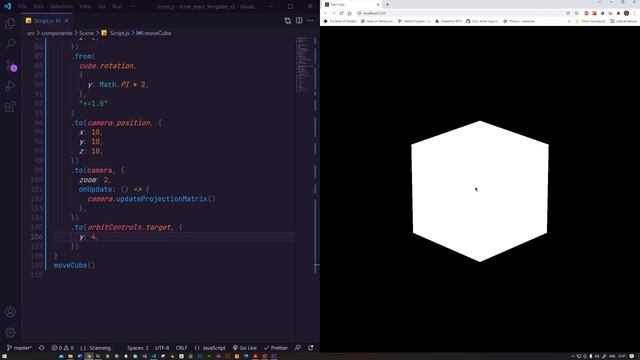
Task: Open the Go menu
Action: coord(102,7)
